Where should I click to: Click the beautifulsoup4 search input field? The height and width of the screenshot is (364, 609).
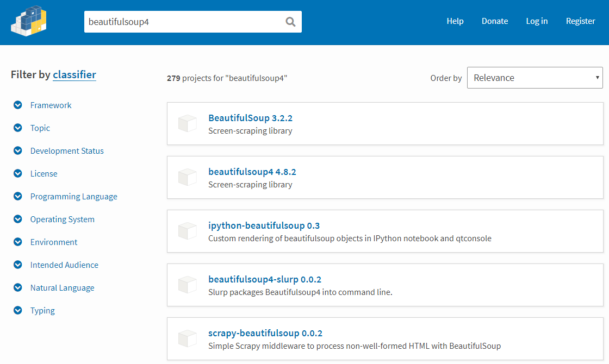[182, 22]
